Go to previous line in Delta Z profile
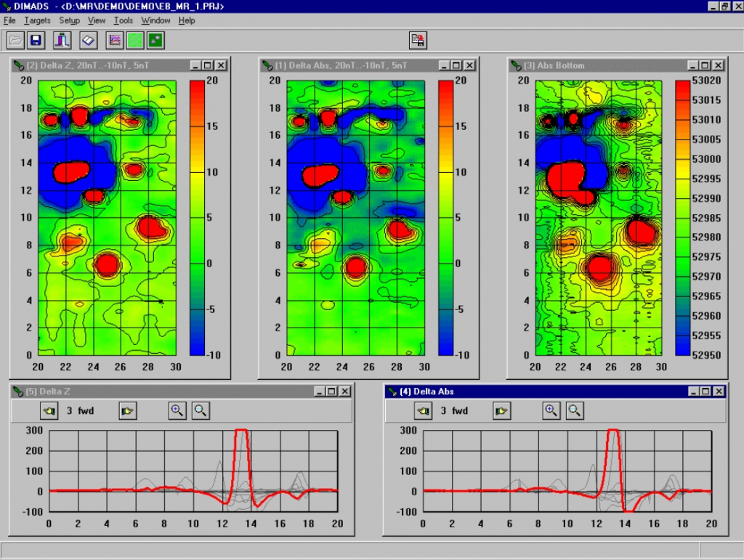The height and width of the screenshot is (560, 744). point(49,411)
